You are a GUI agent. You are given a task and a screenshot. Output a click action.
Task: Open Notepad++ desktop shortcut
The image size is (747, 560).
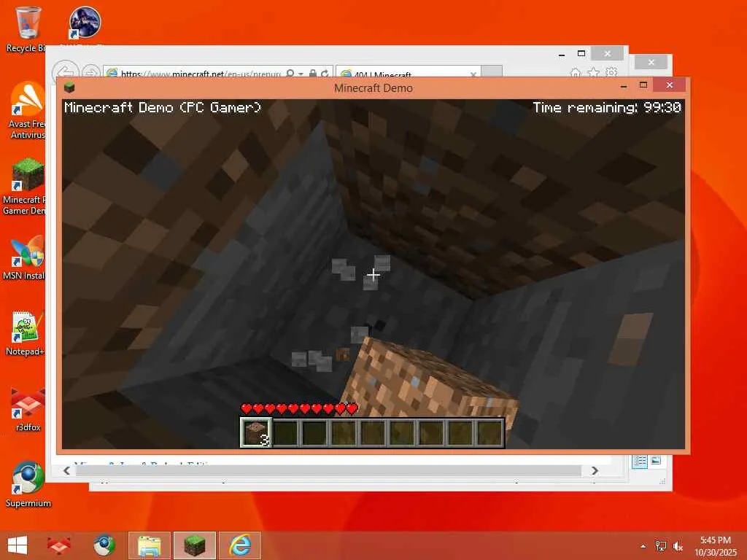(x=26, y=333)
